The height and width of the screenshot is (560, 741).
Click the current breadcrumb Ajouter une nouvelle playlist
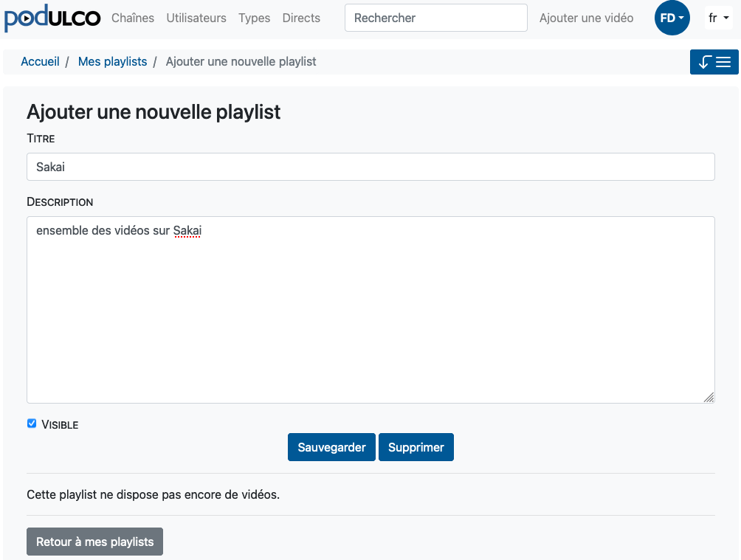point(241,61)
